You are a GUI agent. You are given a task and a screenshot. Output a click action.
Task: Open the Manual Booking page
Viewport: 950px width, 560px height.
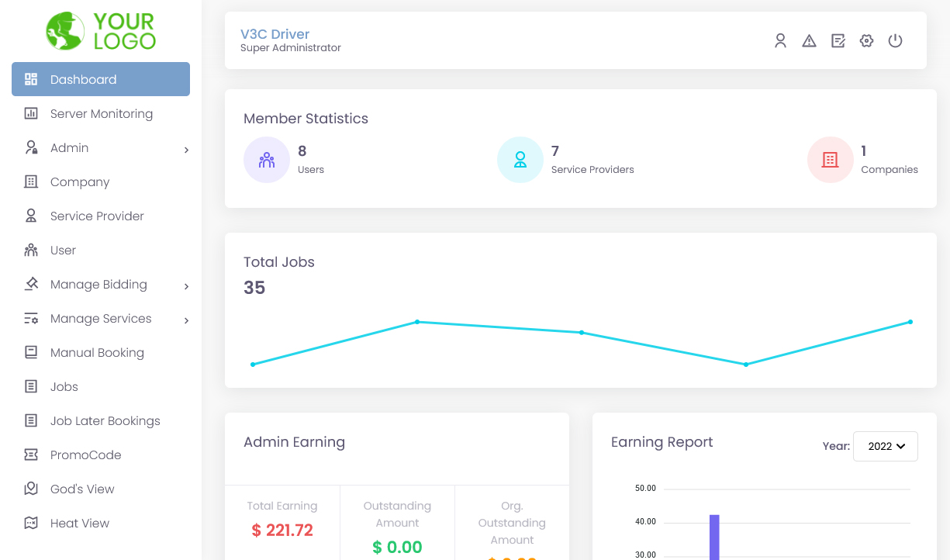[x=97, y=352]
